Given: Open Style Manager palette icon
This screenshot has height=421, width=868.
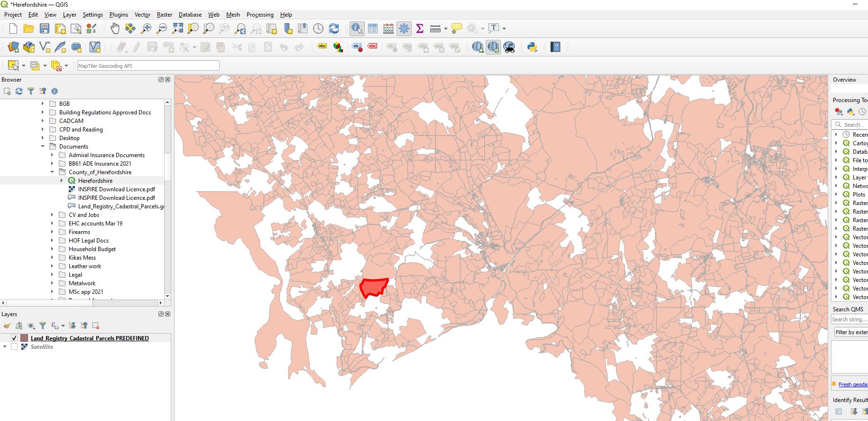Looking at the screenshot, I should tap(92, 28).
